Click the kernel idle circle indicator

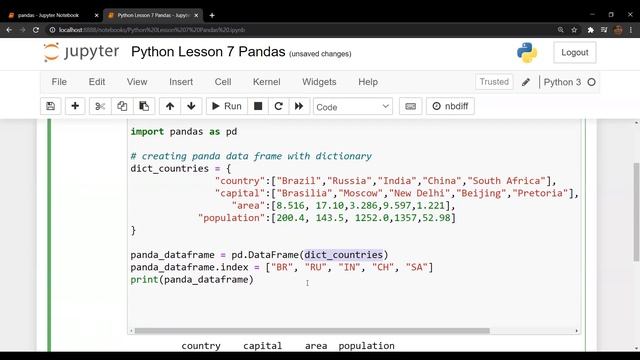click(591, 82)
